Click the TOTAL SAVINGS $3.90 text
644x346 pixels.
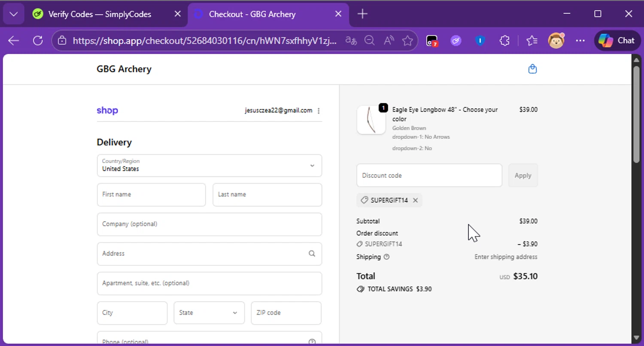tap(400, 289)
